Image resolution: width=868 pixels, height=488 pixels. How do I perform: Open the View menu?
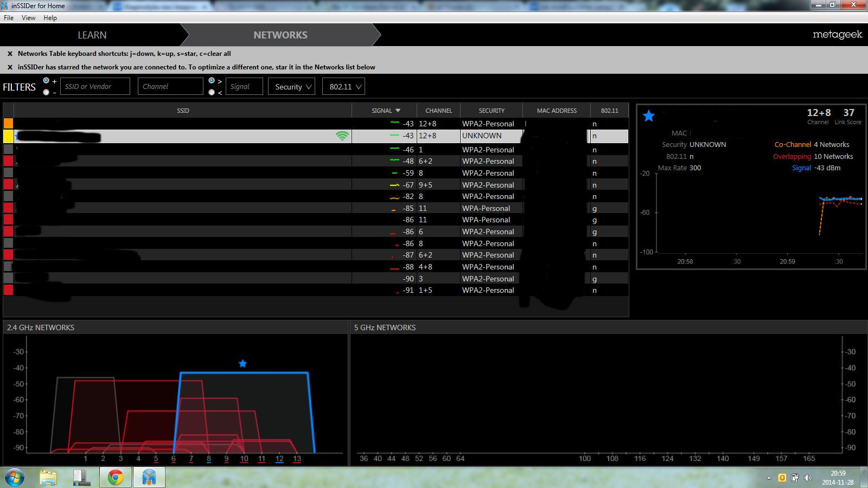click(x=28, y=18)
